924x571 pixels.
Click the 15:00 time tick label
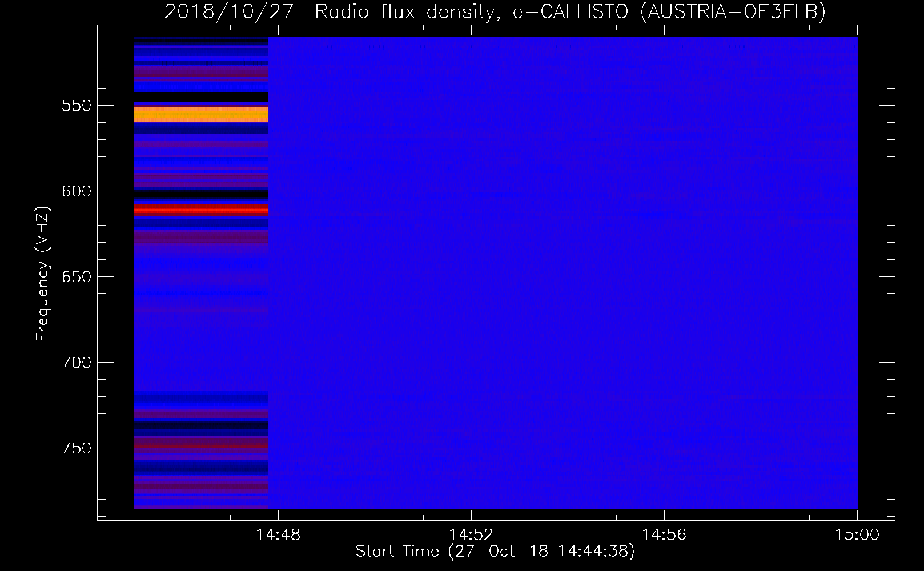click(x=857, y=535)
